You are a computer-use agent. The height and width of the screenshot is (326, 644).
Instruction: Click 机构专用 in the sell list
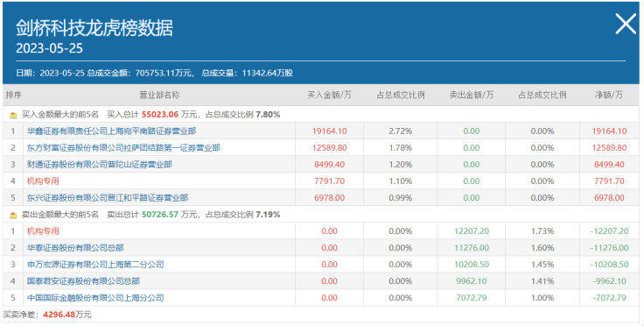(x=43, y=231)
